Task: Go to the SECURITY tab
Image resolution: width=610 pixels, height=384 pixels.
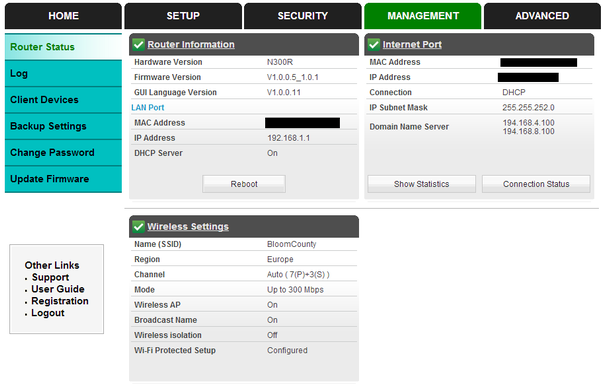Action: (303, 16)
